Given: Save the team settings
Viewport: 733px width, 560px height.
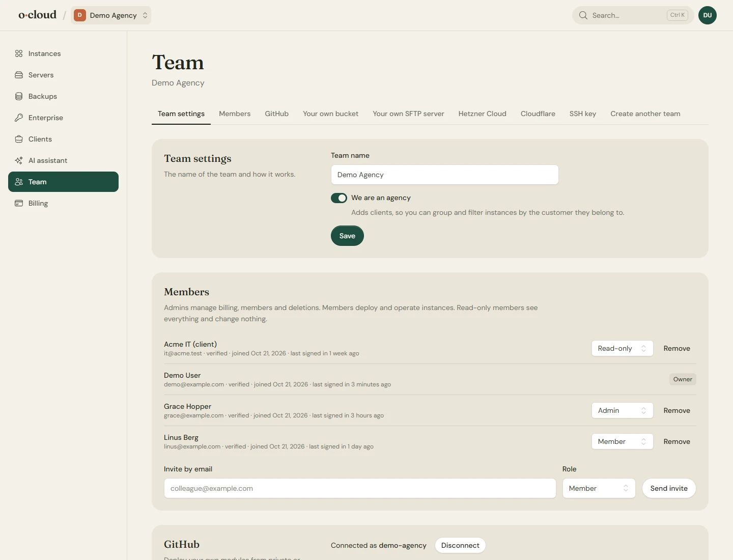Looking at the screenshot, I should 347,236.
